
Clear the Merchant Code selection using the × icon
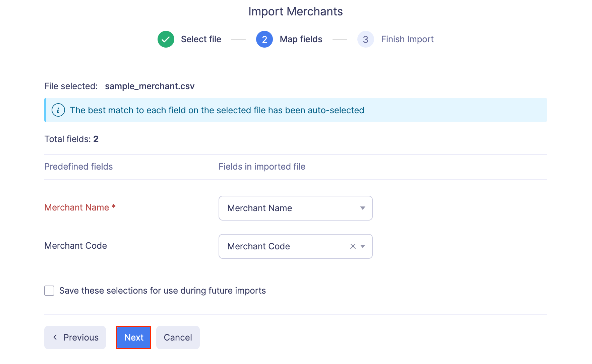pyautogui.click(x=352, y=246)
